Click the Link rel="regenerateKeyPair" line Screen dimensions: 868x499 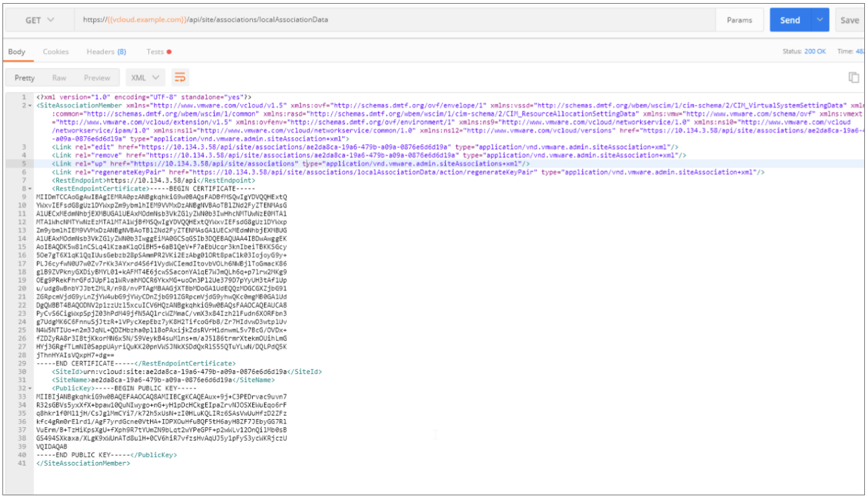pyautogui.click(x=408, y=172)
